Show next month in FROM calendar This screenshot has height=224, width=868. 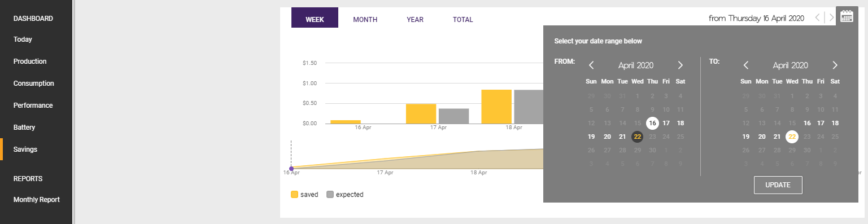coord(681,65)
